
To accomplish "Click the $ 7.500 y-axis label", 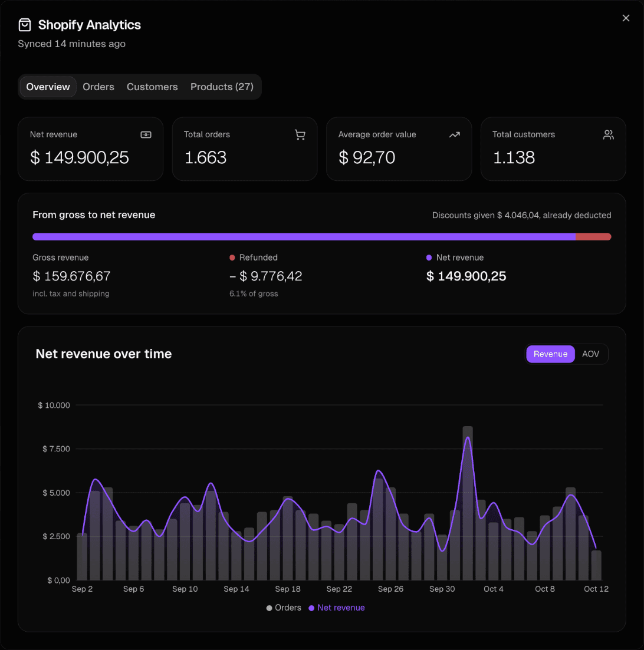I will coord(56,449).
